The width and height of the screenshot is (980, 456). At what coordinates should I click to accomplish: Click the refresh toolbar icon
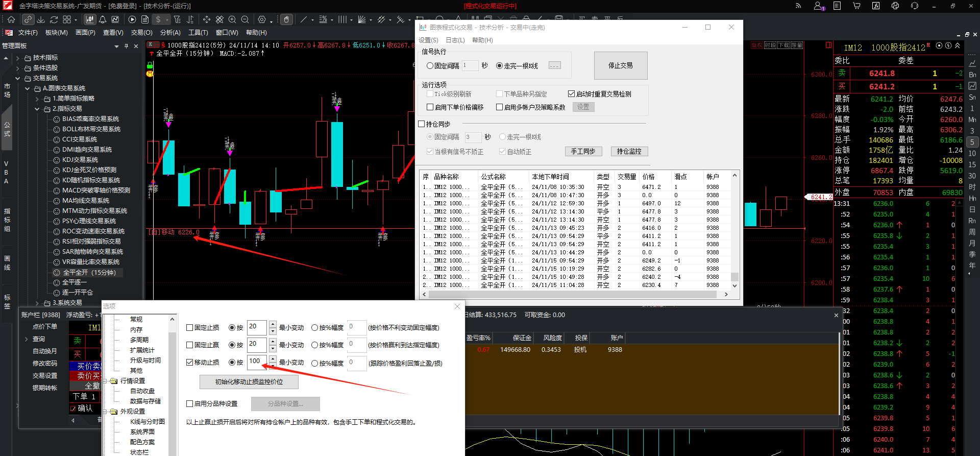point(54,19)
